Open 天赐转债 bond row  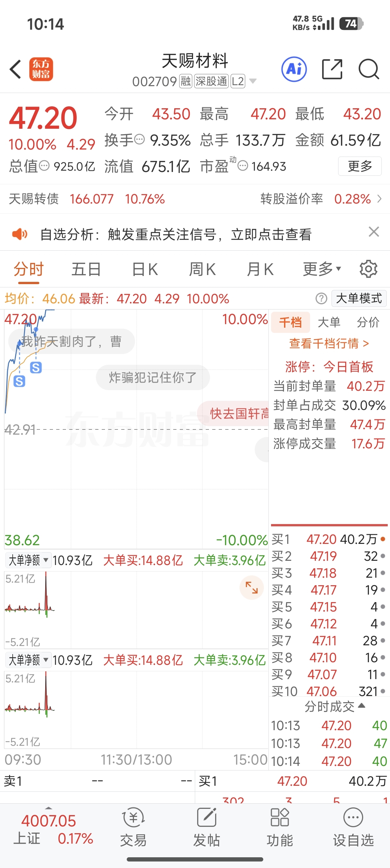pos(87,199)
